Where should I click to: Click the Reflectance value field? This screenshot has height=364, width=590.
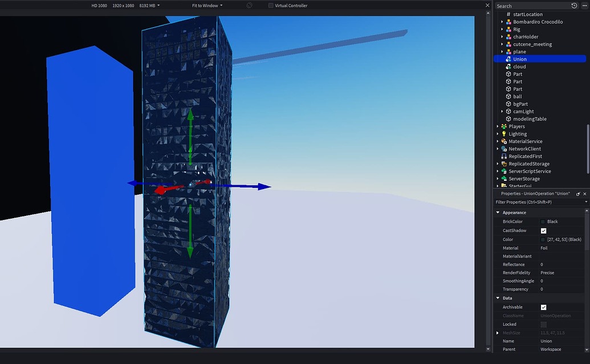pyautogui.click(x=561, y=265)
